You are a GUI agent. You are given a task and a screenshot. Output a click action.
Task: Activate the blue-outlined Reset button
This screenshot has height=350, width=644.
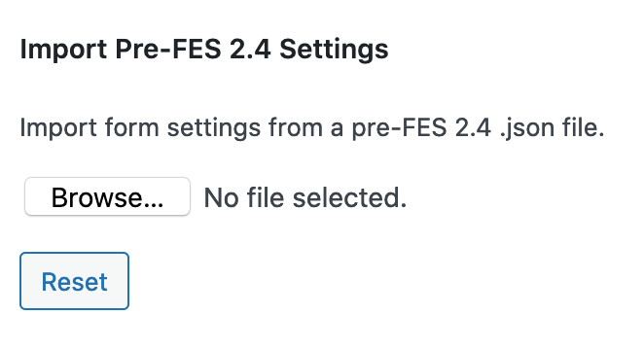point(74,281)
